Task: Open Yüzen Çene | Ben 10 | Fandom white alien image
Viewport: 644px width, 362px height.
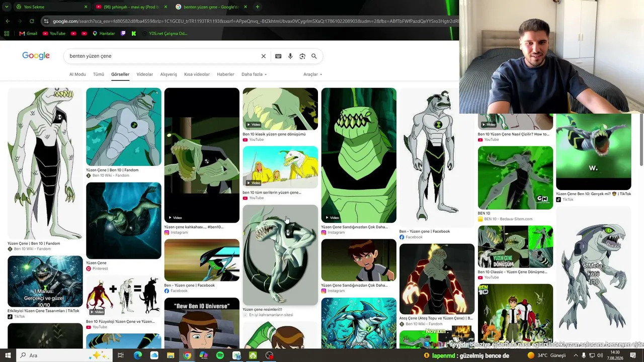Action: [x=45, y=163]
